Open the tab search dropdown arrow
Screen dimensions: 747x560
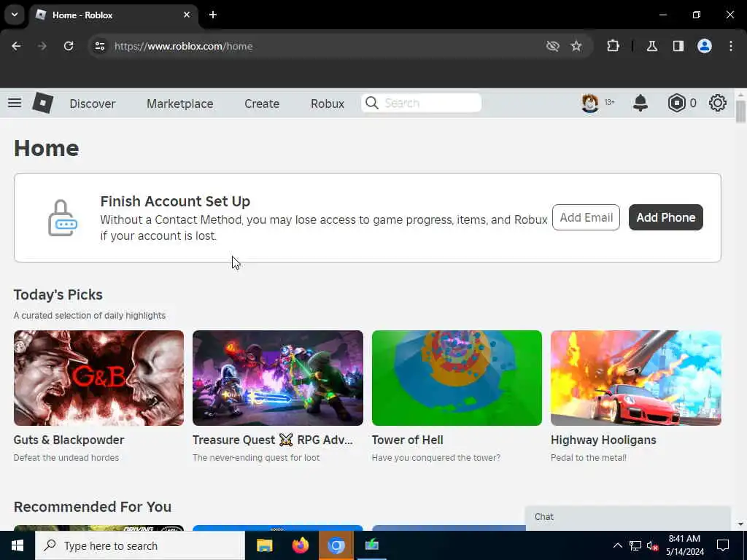pos(15,15)
